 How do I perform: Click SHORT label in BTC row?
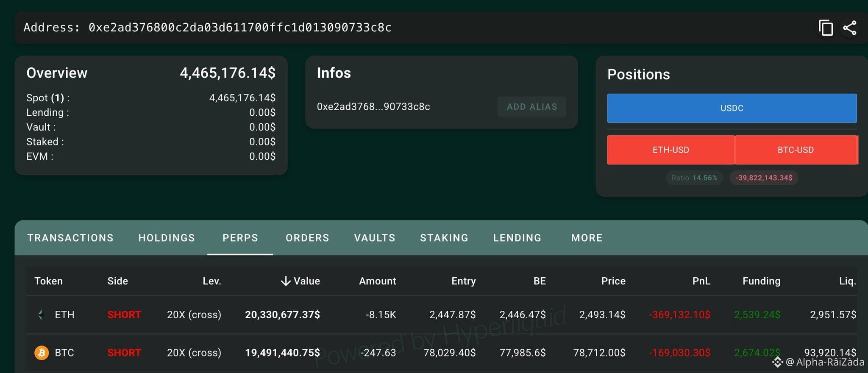point(124,353)
